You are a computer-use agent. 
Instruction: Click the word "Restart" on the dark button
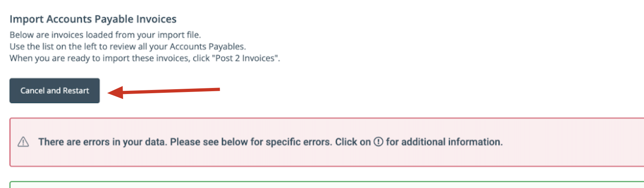pyautogui.click(x=76, y=91)
